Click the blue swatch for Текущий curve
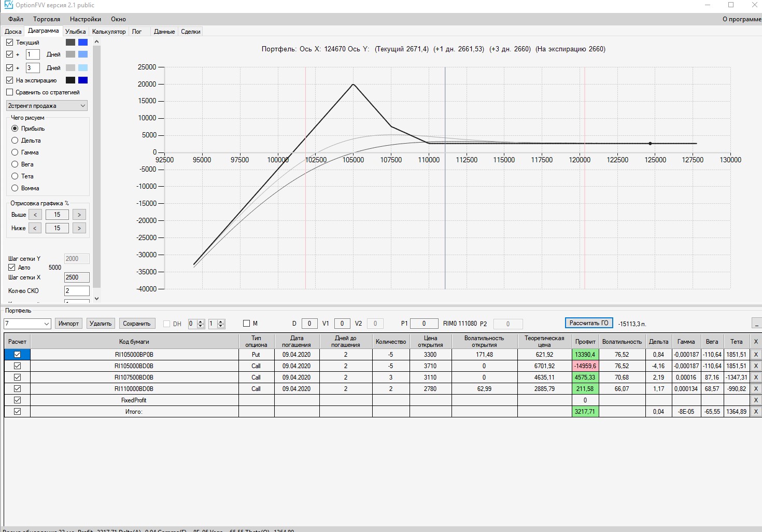 tap(83, 43)
